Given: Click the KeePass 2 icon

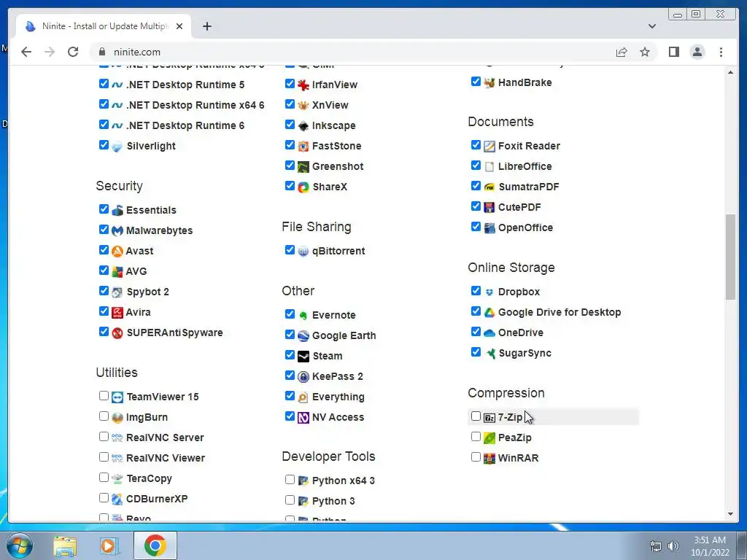Looking at the screenshot, I should 303,377.
